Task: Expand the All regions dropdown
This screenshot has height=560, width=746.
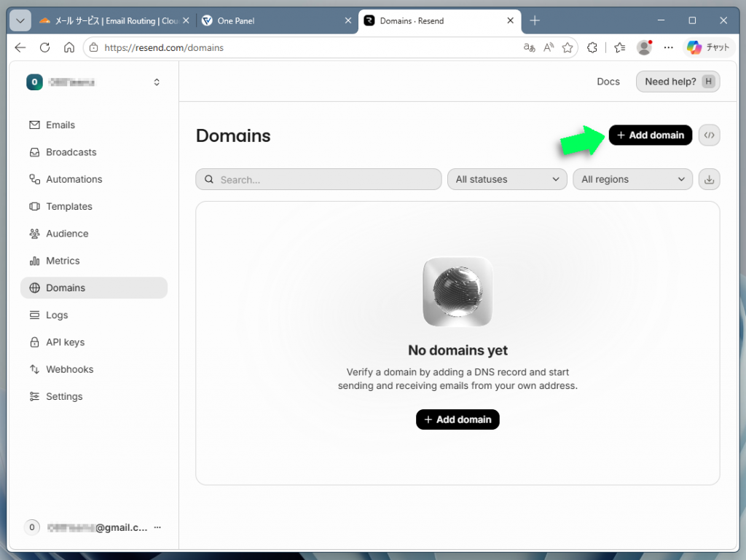Action: [x=632, y=179]
